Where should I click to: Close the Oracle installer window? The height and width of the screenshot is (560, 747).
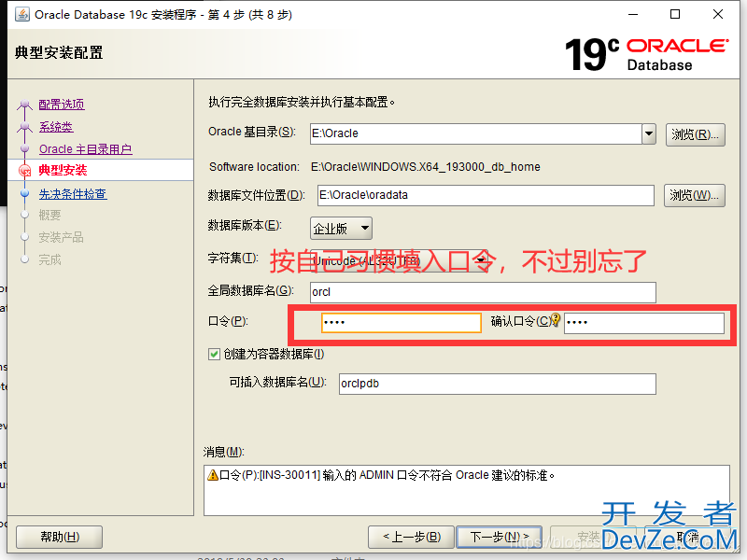717,14
